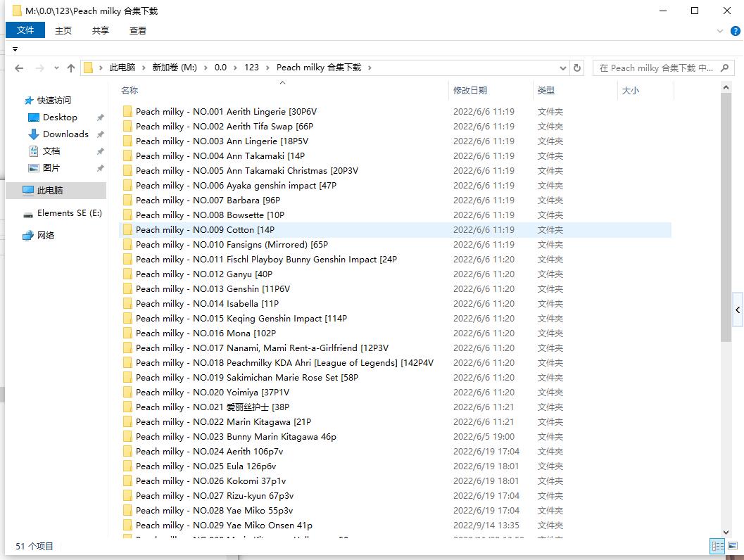Open Explorer help question mark icon

pos(735,31)
